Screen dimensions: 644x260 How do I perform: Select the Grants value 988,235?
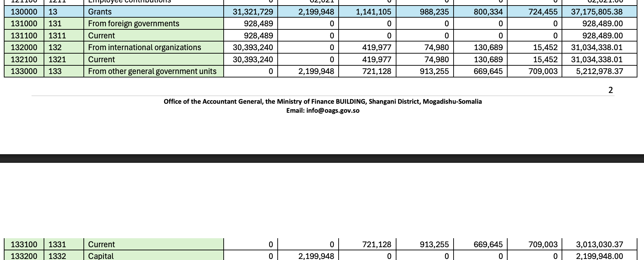point(434,12)
